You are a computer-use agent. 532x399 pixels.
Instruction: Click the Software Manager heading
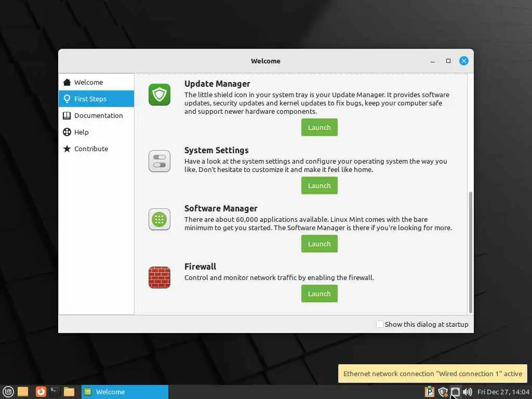(x=221, y=208)
